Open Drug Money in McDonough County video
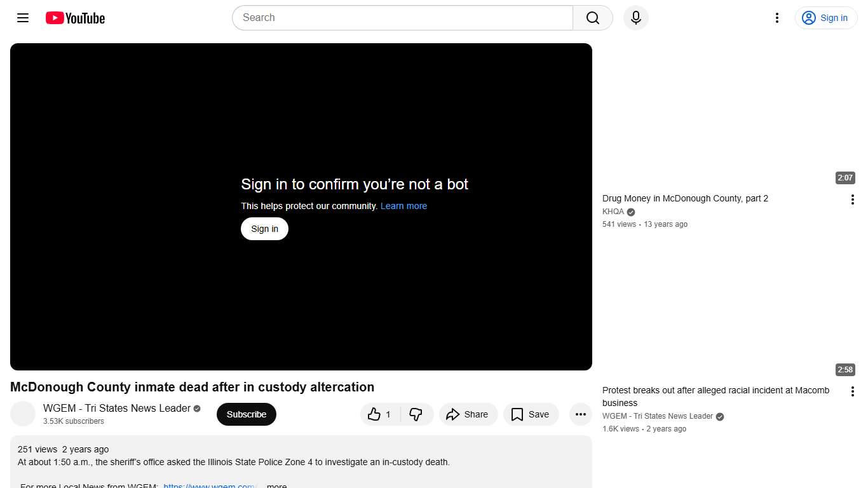 point(685,198)
